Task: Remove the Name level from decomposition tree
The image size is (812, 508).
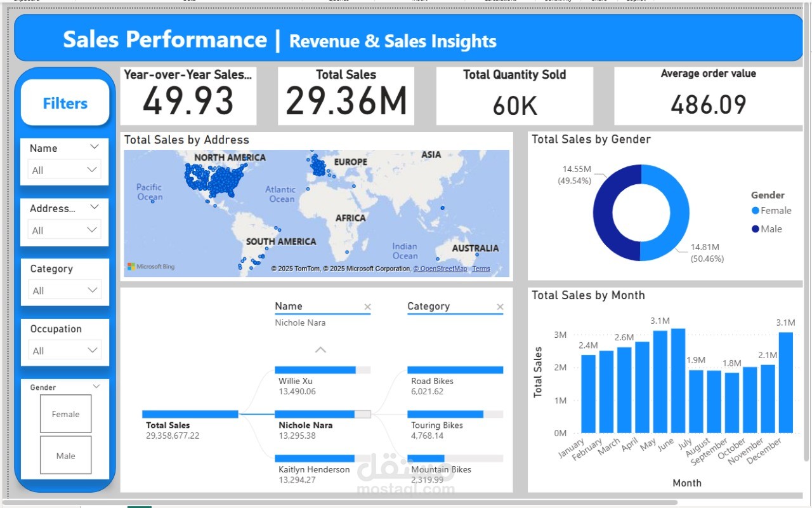Action: pos(367,307)
